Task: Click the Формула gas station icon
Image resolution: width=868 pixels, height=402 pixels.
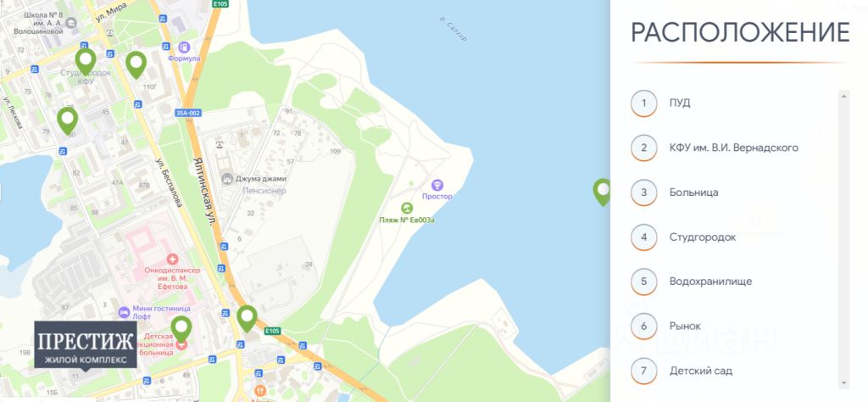Action: [x=184, y=47]
